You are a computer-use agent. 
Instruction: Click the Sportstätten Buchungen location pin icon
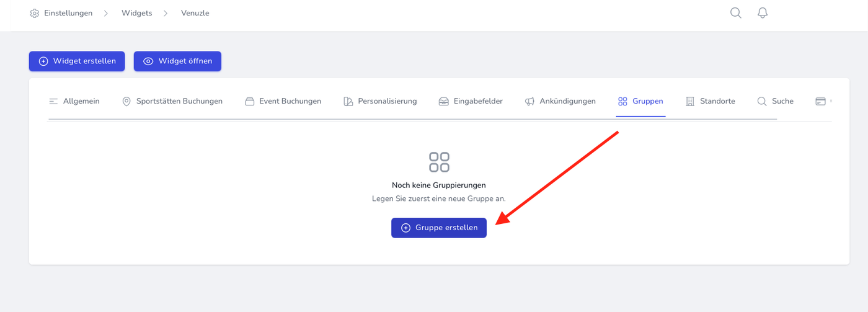pos(126,101)
